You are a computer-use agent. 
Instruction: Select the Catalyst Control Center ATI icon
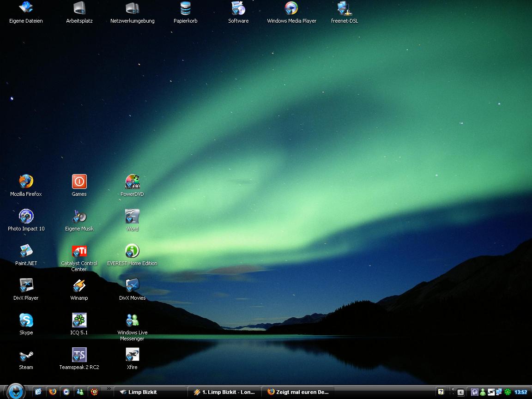click(x=79, y=258)
